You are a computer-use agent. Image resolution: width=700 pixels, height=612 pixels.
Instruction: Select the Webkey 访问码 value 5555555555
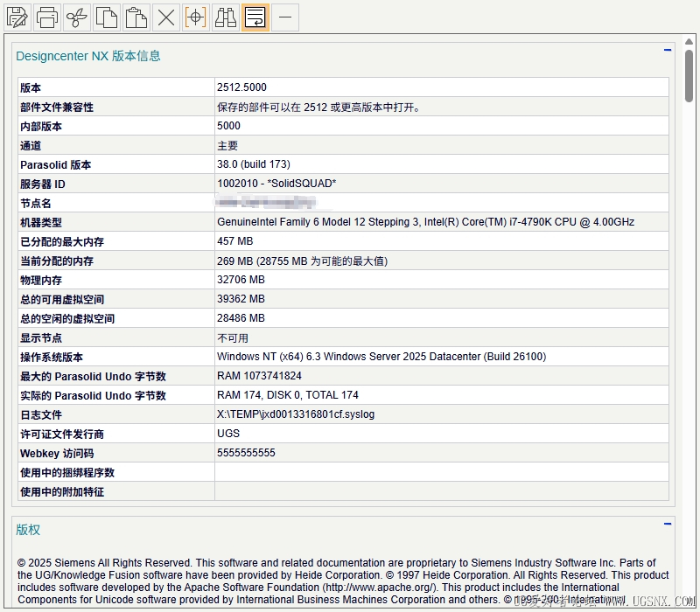tap(246, 453)
